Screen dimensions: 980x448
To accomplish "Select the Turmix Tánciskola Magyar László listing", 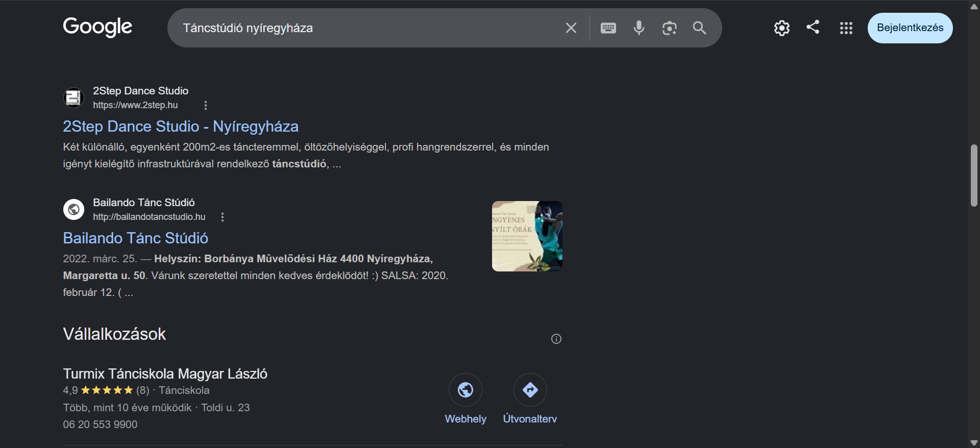I will tap(165, 374).
